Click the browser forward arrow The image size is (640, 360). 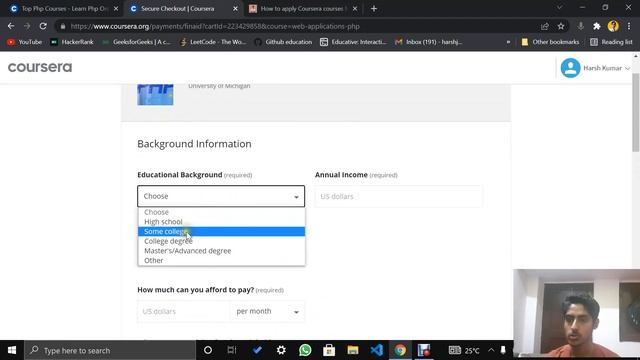pyautogui.click(x=27, y=26)
